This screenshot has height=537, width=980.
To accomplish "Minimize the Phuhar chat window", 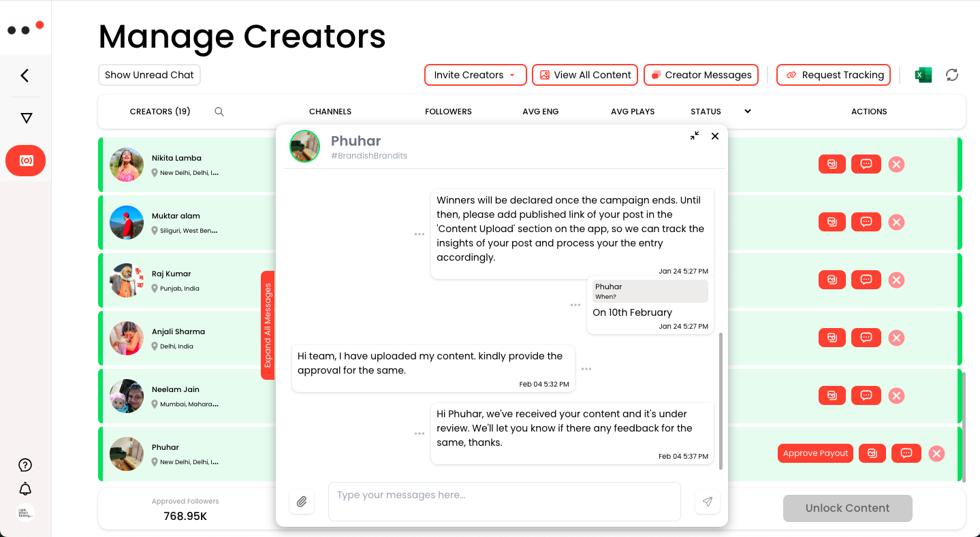I will coord(695,136).
